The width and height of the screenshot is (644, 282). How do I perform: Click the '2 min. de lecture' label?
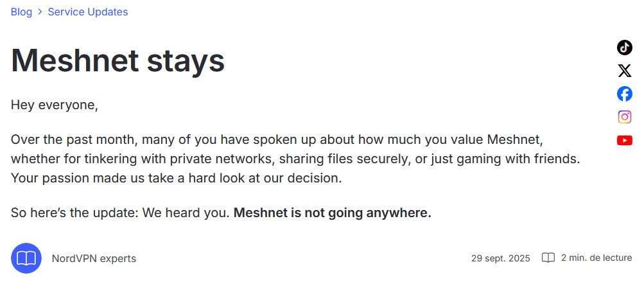click(x=596, y=258)
